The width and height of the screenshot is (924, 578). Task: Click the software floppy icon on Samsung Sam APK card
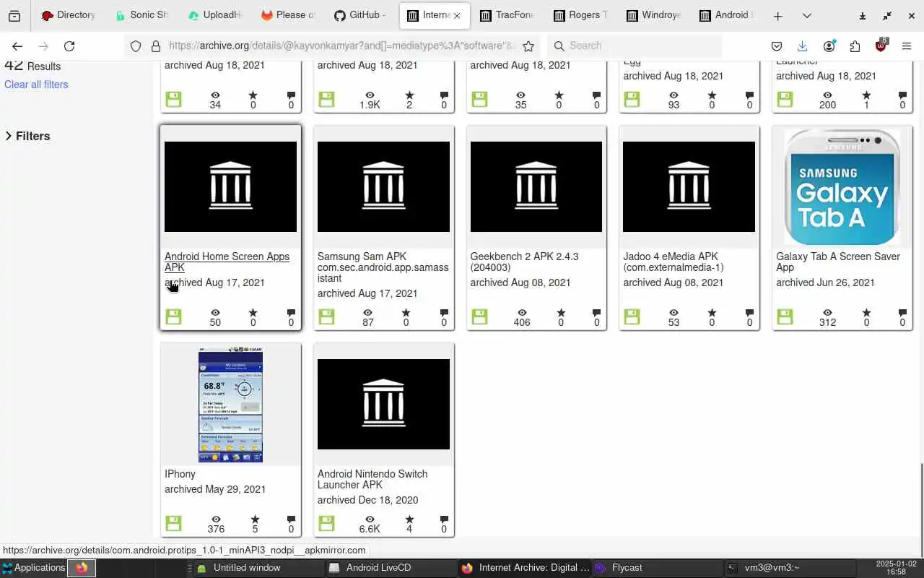click(326, 316)
